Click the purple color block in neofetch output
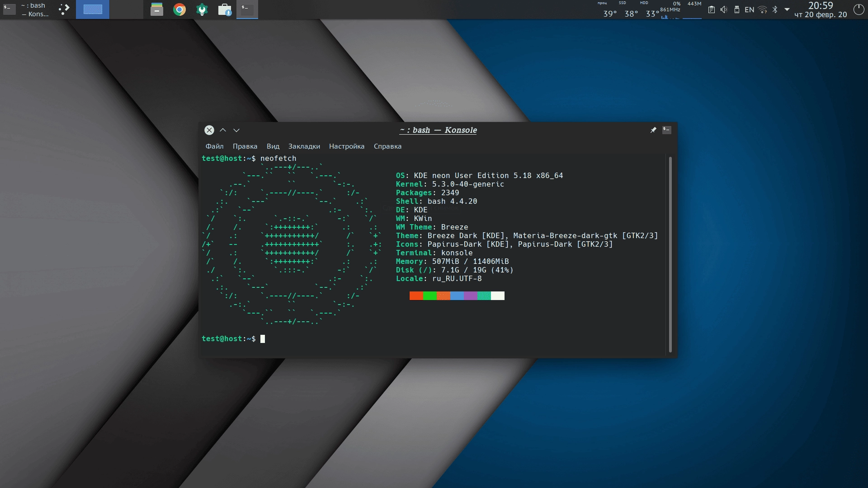This screenshot has height=488, width=868. [471, 296]
